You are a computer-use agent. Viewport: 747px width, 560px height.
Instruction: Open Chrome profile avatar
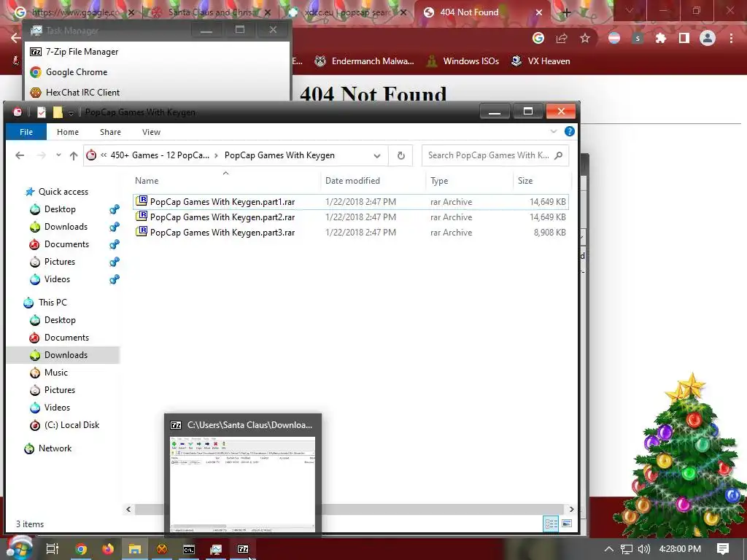[x=708, y=38]
